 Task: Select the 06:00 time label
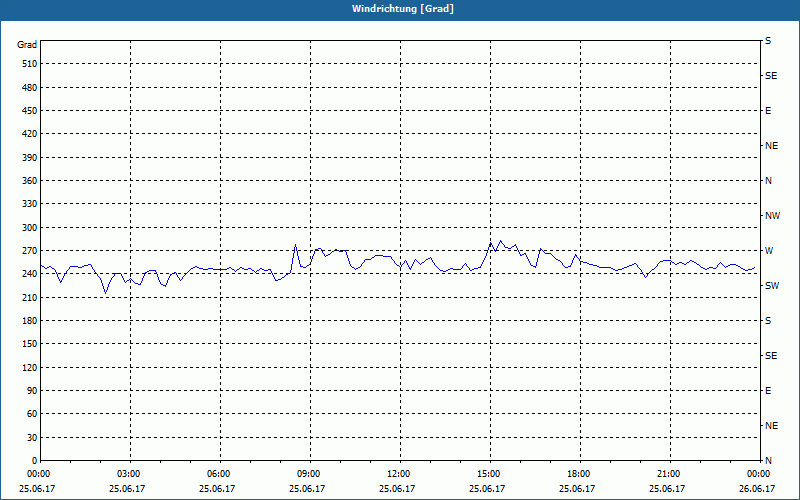tap(217, 473)
